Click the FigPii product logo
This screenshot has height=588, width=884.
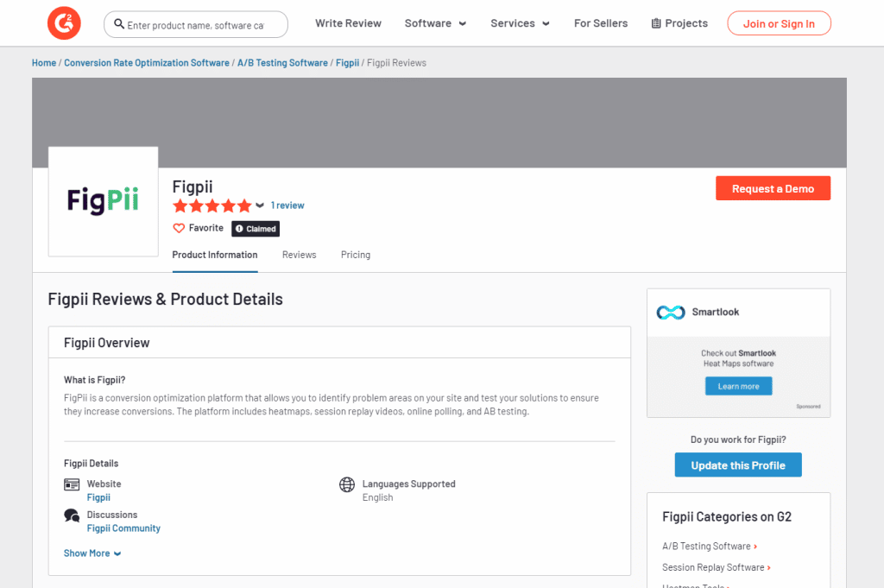click(104, 201)
